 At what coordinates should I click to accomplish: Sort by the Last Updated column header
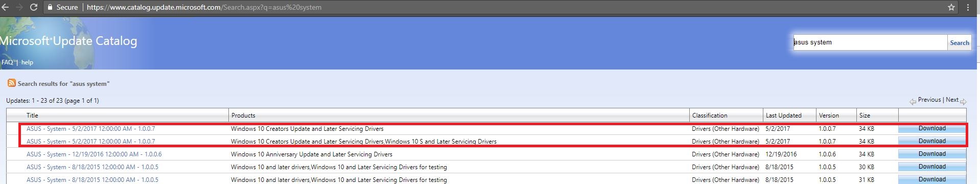click(x=783, y=116)
